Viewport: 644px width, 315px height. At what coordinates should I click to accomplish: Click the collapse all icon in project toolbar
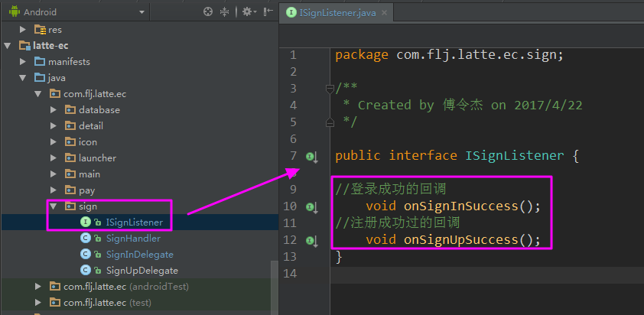[224, 12]
